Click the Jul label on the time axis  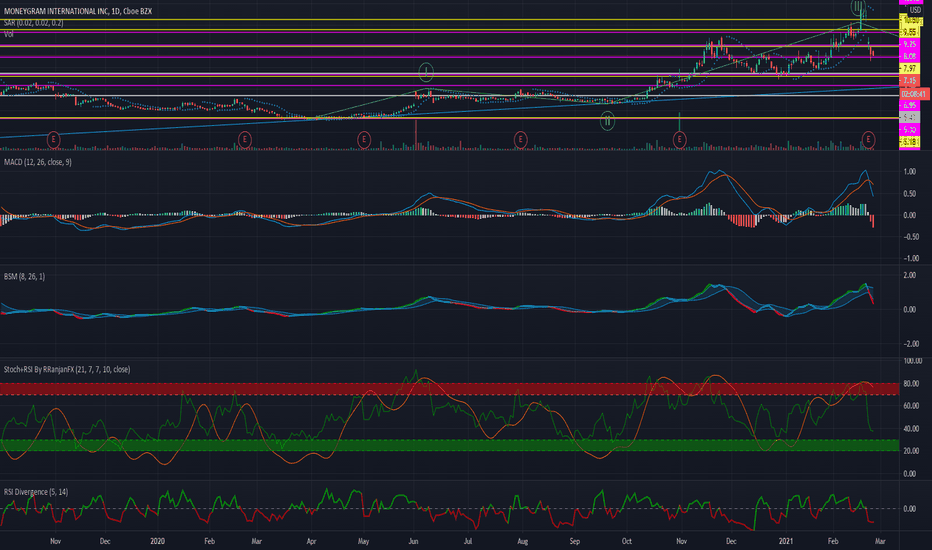pos(468,541)
